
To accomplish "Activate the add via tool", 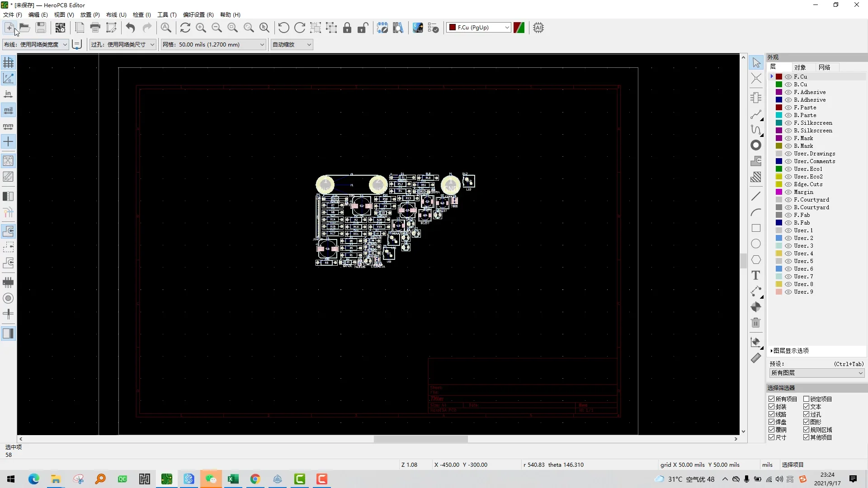I will (756, 145).
